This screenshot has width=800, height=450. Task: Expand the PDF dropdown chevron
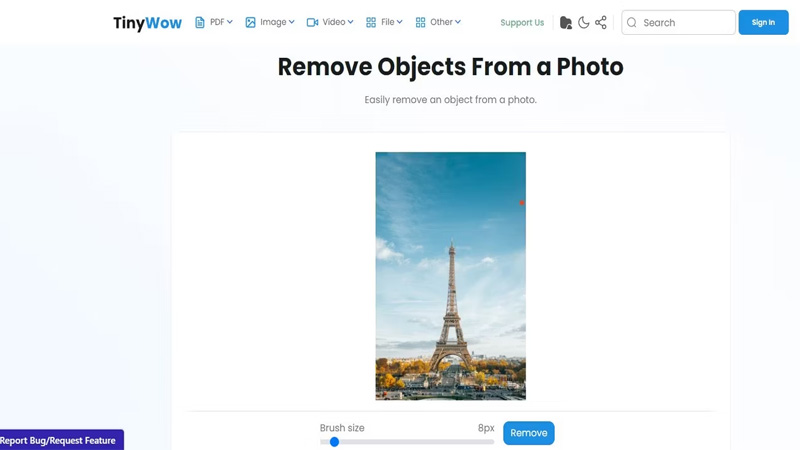coord(230,22)
